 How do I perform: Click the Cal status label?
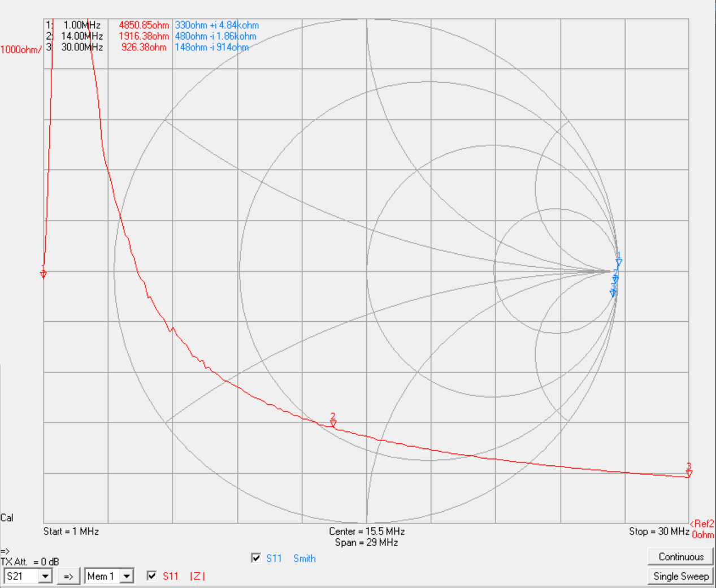coord(7,518)
